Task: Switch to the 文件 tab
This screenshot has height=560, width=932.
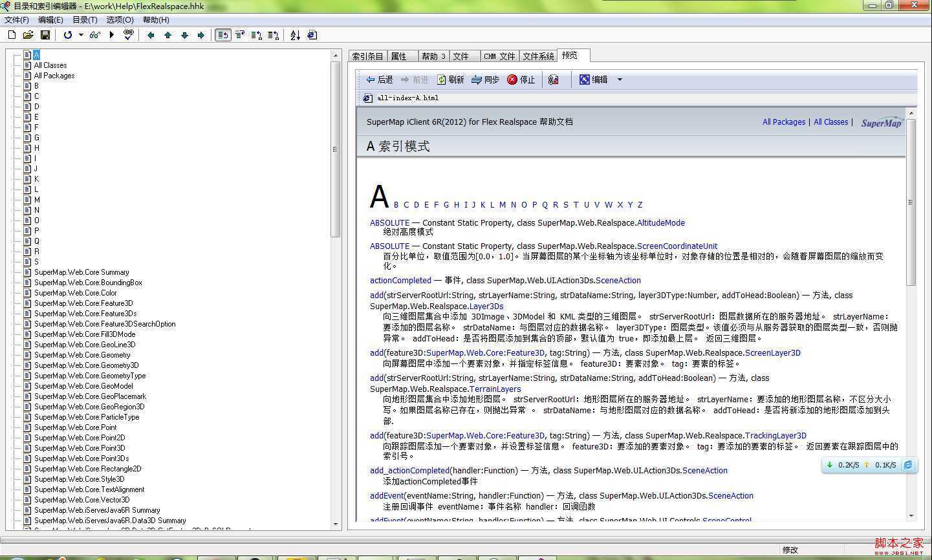Action: coord(464,56)
